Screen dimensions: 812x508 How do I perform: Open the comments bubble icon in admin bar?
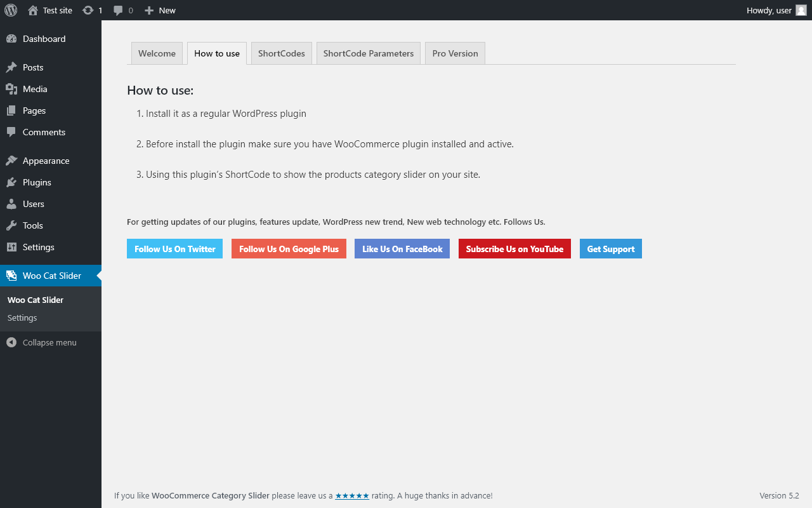118,10
